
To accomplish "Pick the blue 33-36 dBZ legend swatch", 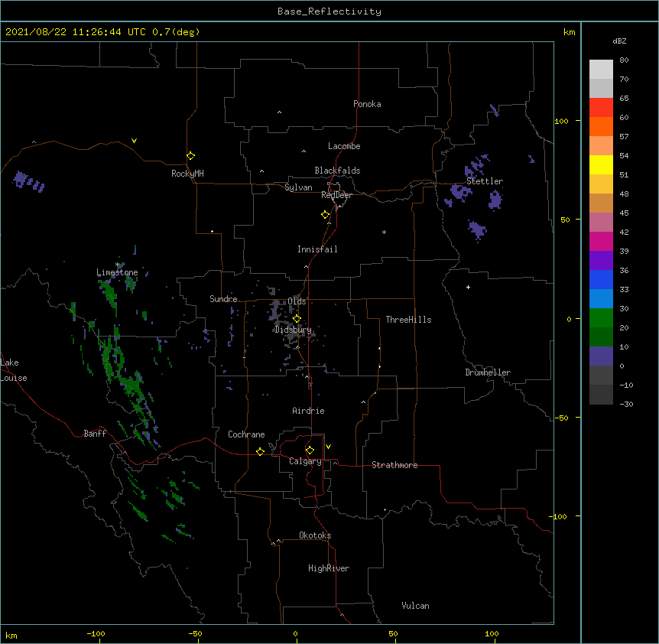I will tap(601, 279).
